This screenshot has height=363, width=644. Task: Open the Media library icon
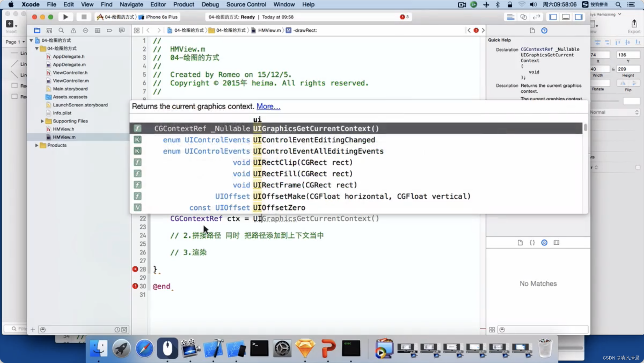tap(557, 243)
